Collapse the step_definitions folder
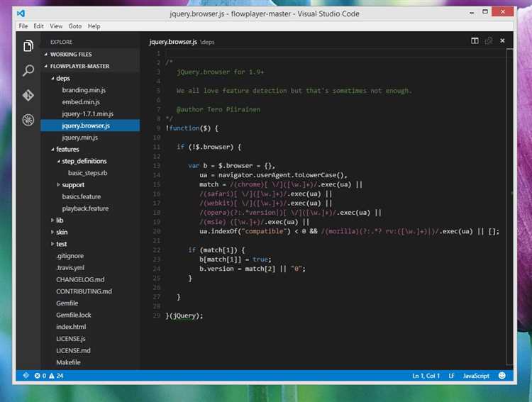This screenshot has height=402, width=532. point(58,162)
